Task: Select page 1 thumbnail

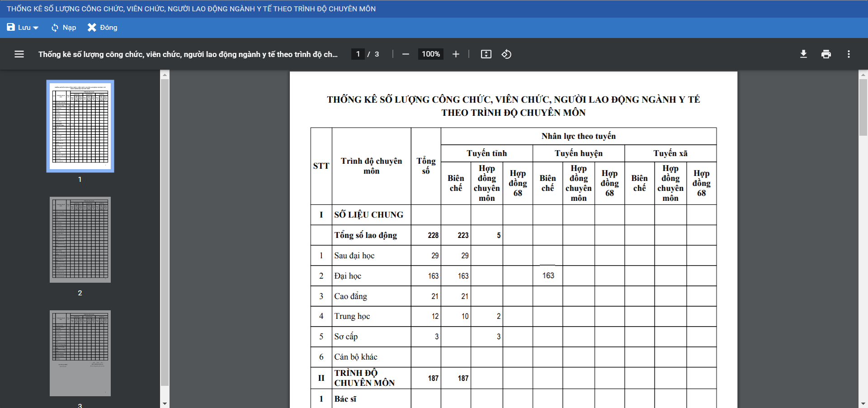Action: pyautogui.click(x=80, y=126)
